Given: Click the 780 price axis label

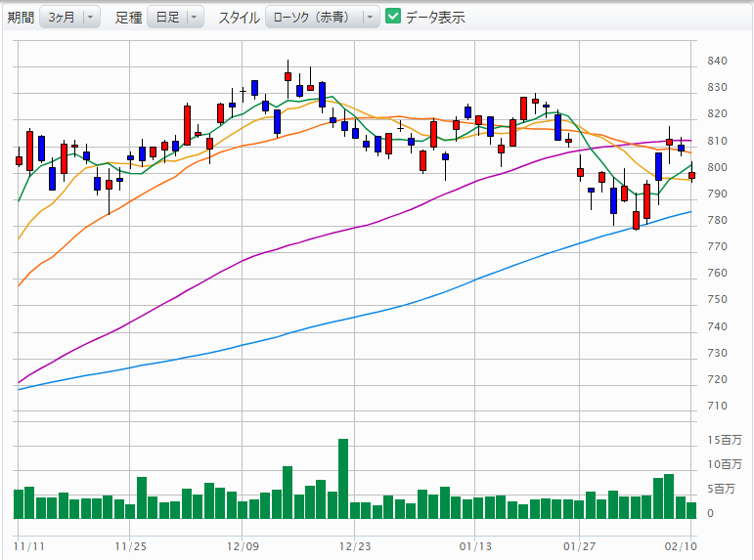Looking at the screenshot, I should 717,220.
